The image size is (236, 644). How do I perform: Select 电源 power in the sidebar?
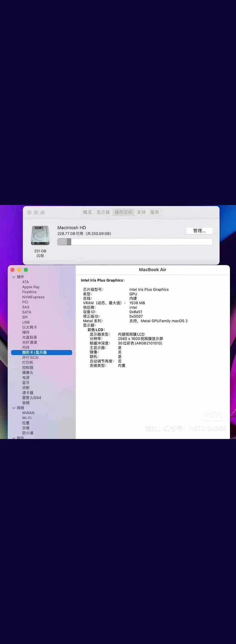pyautogui.click(x=26, y=378)
